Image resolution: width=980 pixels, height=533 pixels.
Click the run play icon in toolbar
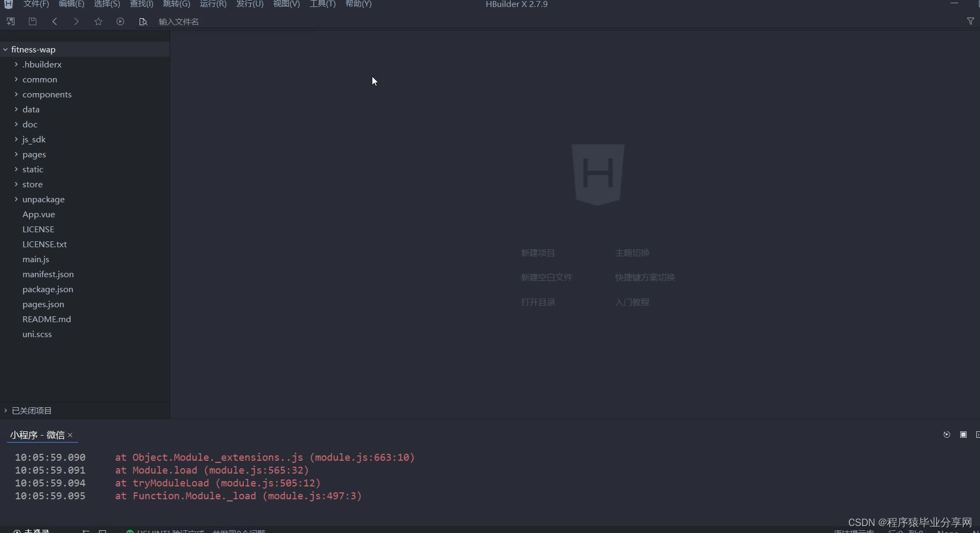pos(120,21)
